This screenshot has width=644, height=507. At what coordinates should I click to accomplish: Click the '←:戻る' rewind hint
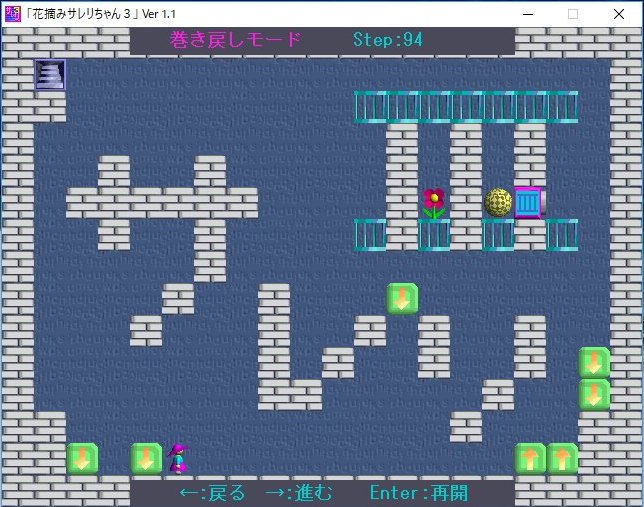(x=212, y=493)
